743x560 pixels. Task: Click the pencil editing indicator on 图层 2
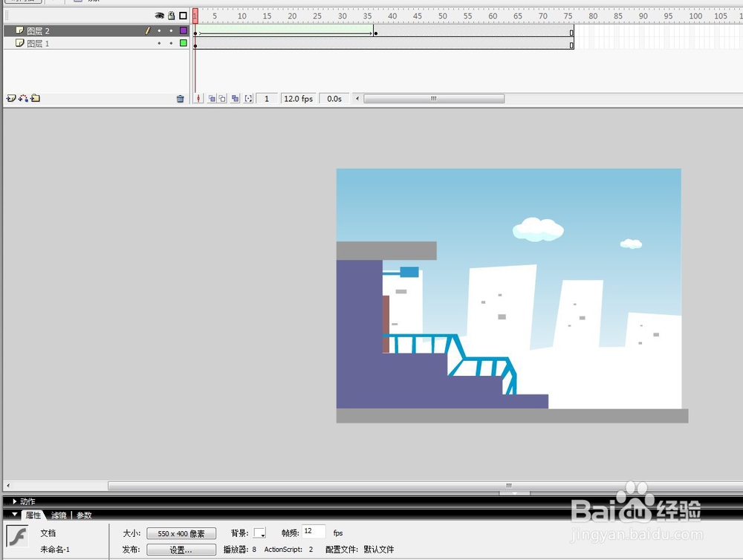pos(147,30)
